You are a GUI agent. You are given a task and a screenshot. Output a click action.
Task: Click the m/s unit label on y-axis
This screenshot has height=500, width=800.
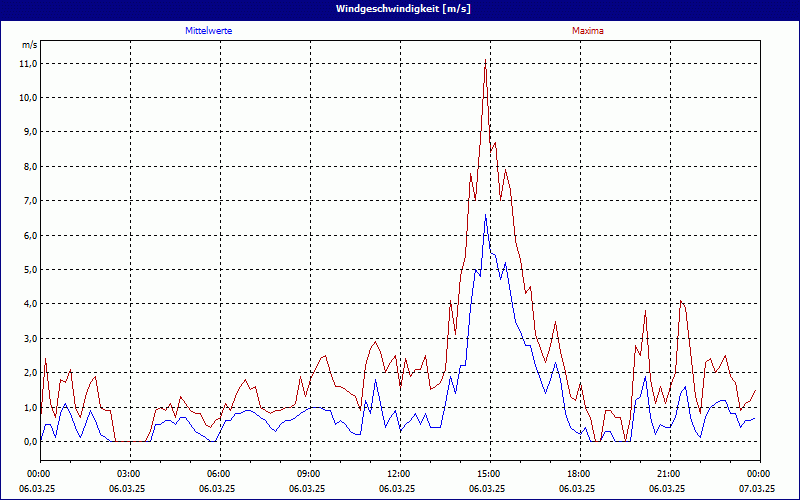pyautogui.click(x=29, y=46)
